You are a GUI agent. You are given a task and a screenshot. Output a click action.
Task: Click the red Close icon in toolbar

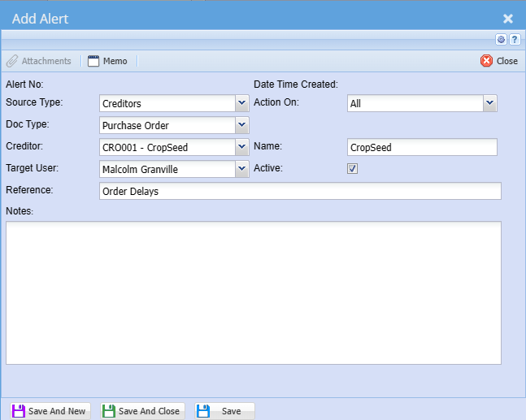[x=486, y=61]
